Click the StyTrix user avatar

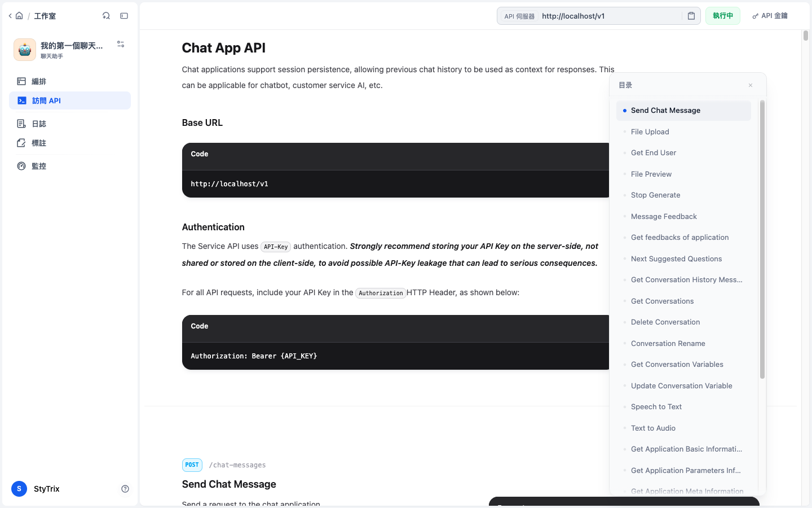point(19,489)
